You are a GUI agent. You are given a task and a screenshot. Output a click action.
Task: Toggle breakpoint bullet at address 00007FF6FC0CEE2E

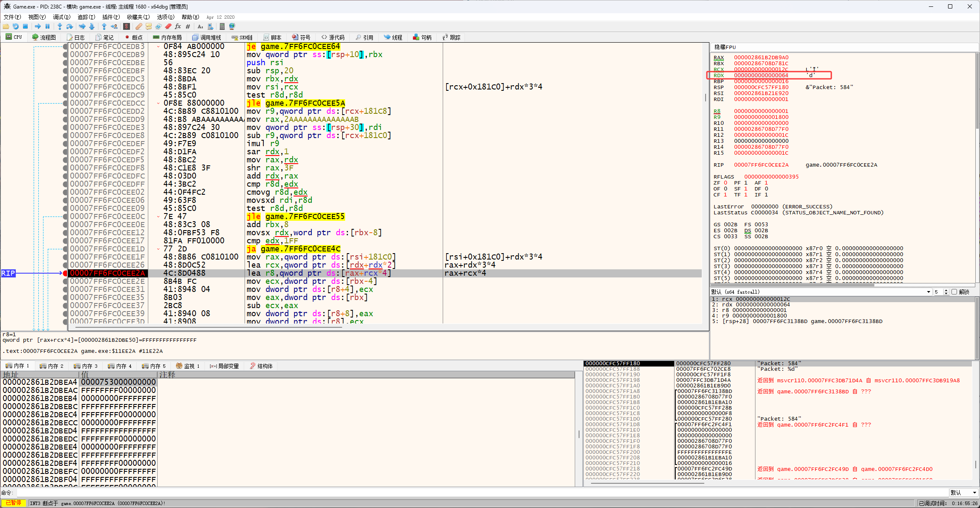click(x=65, y=281)
